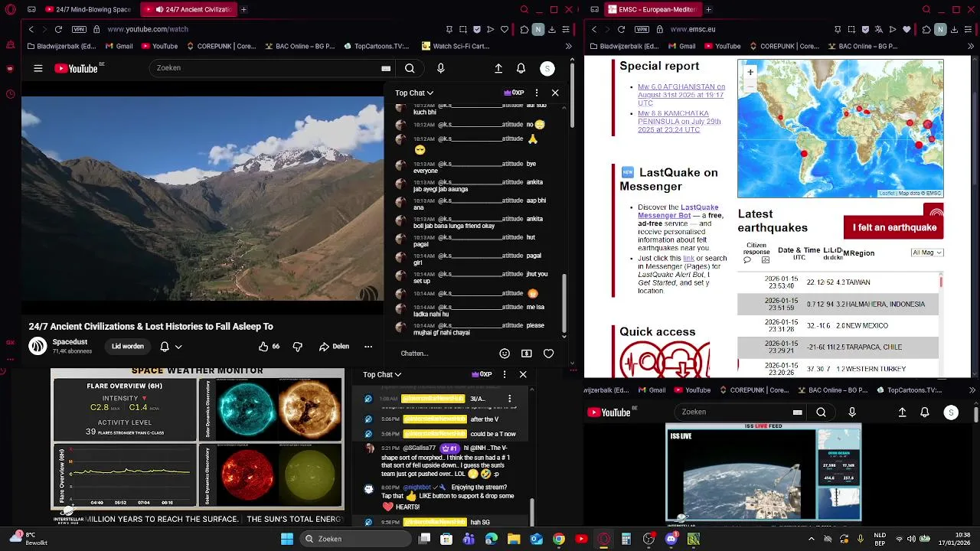Show more bookmarks chevron in left Opera window
Screen dimensions: 980x551
pyautogui.click(x=568, y=46)
